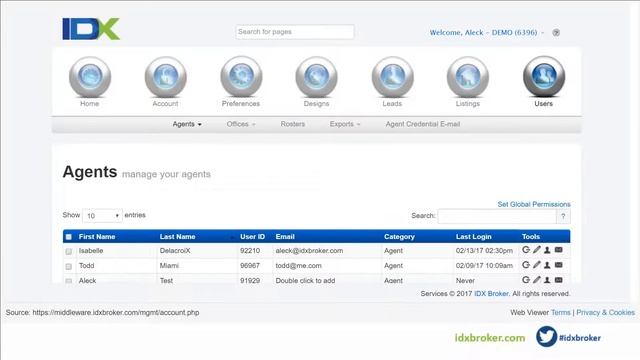Open the Show entries dropdown
This screenshot has height=360, width=640.
pyautogui.click(x=102, y=216)
